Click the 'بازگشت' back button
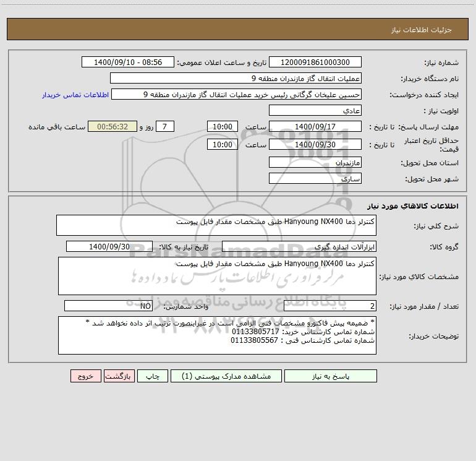The width and height of the screenshot is (476, 461). click(119, 376)
